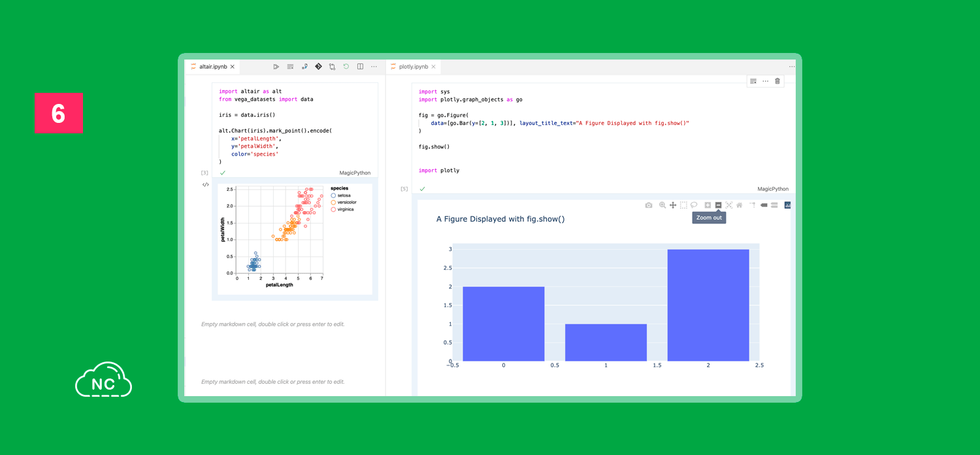This screenshot has width=980, height=455.
Task: Zoom in on the bar chart
Action: [x=708, y=205]
